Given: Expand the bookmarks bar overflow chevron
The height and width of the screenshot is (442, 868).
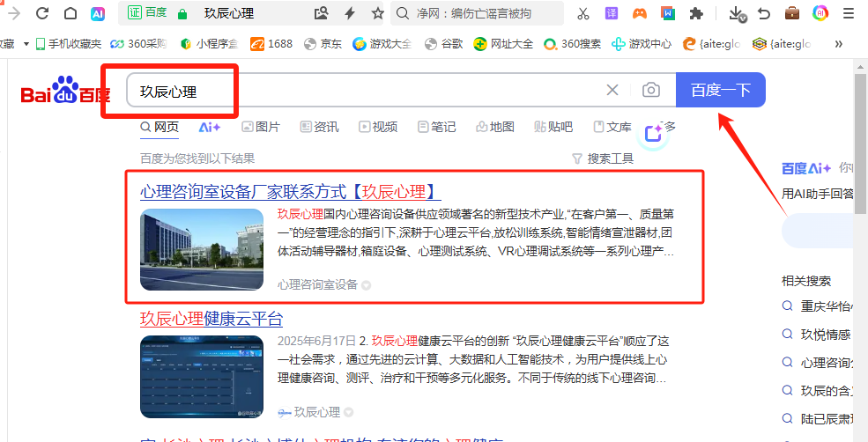Looking at the screenshot, I should [838, 43].
